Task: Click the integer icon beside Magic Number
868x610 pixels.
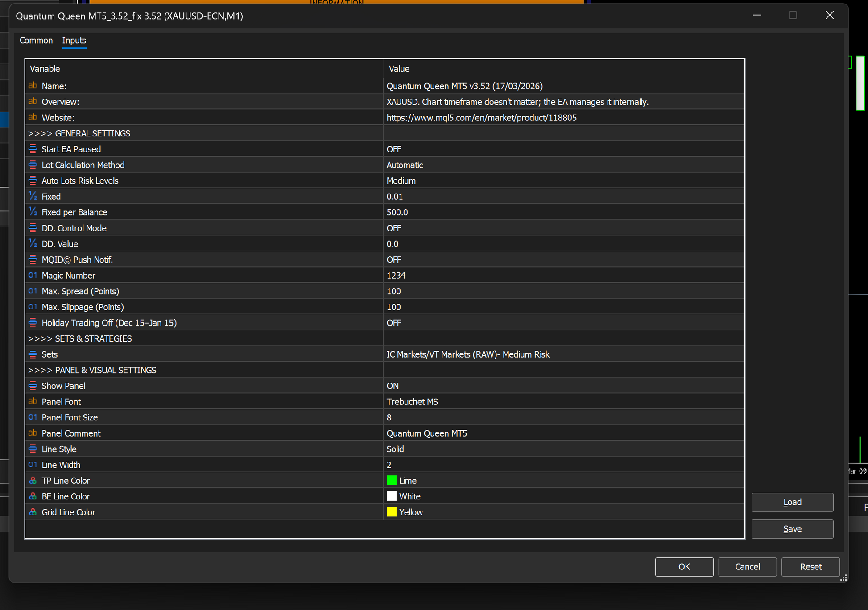Action: click(x=33, y=275)
